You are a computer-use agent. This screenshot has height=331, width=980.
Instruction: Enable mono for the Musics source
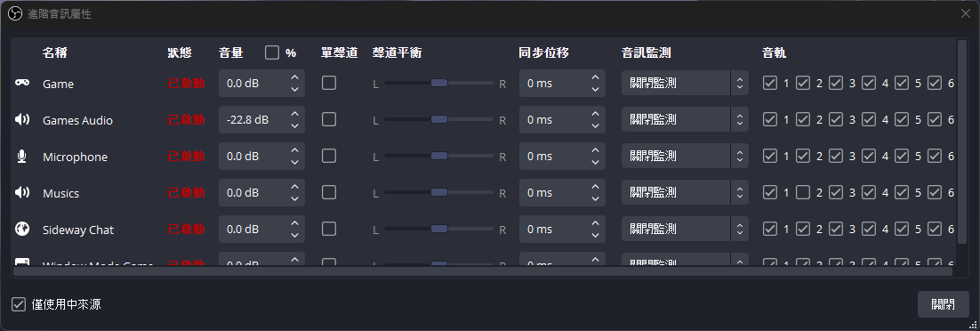(329, 192)
